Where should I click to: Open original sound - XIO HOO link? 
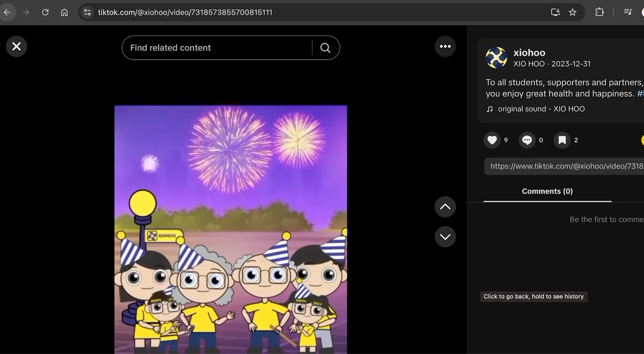[541, 109]
